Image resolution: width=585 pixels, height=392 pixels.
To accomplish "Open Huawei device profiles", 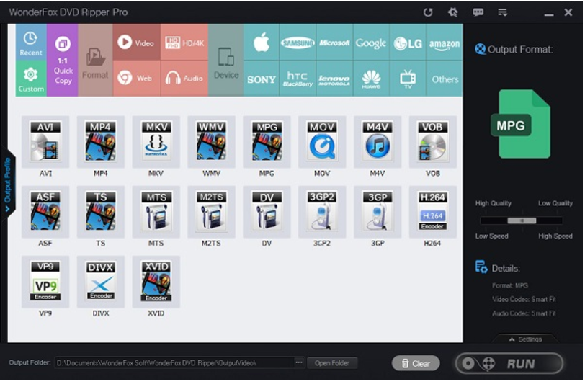I will [371, 79].
